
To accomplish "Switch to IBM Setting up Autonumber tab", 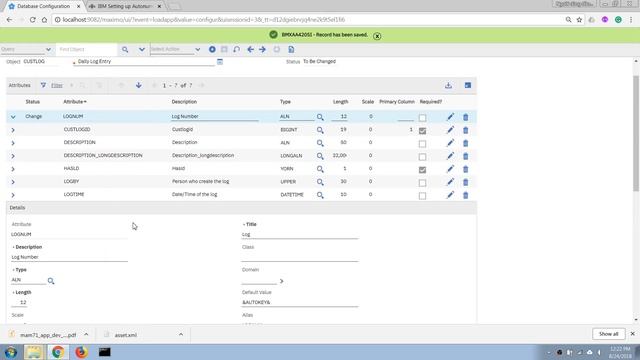I will click(x=125, y=6).
